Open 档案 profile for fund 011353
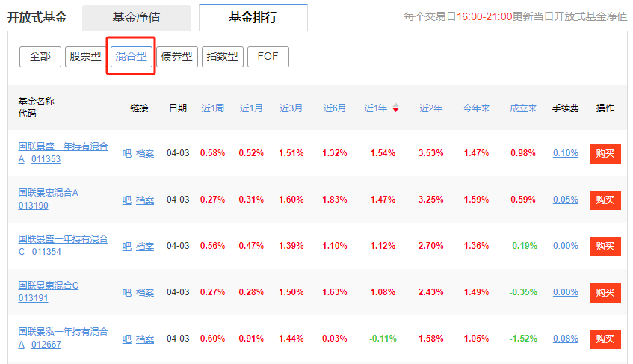This screenshot has height=364, width=633. [145, 154]
